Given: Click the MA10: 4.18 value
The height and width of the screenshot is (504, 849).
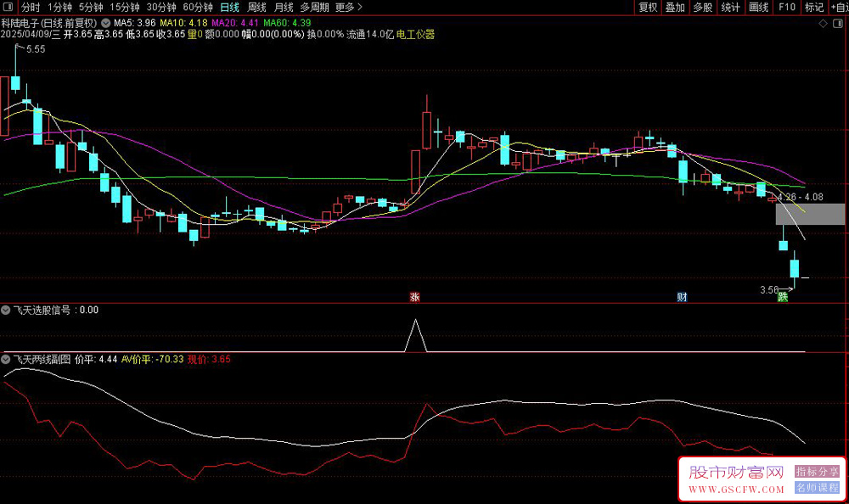Looking at the screenshot, I should (183, 23).
